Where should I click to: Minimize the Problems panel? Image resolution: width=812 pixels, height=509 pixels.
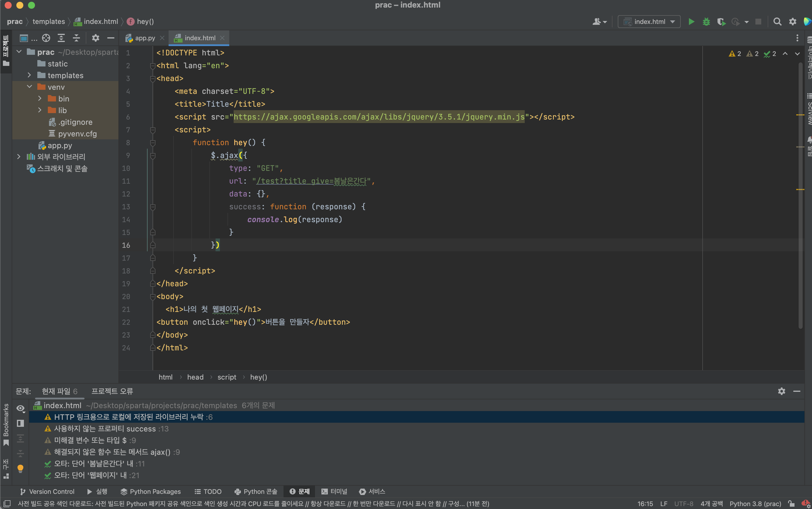click(x=797, y=391)
